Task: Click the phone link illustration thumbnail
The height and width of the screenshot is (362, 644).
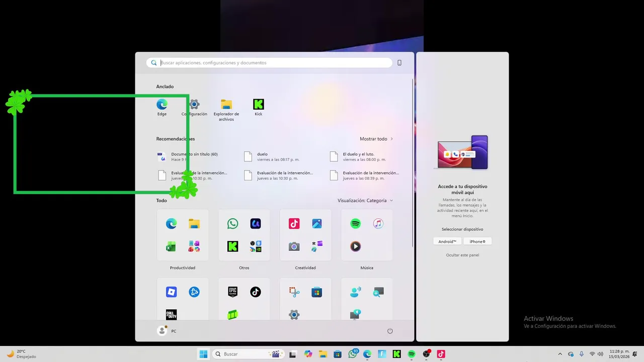Action: point(463,152)
